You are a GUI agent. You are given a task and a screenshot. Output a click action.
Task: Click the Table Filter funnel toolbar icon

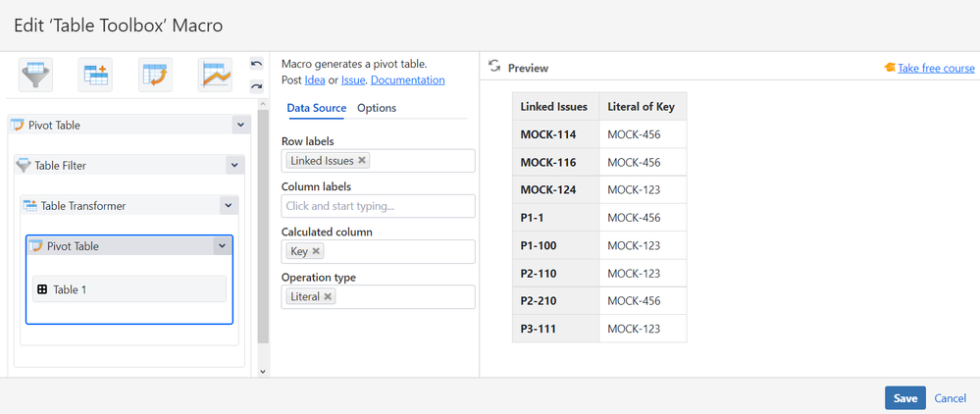tap(36, 75)
